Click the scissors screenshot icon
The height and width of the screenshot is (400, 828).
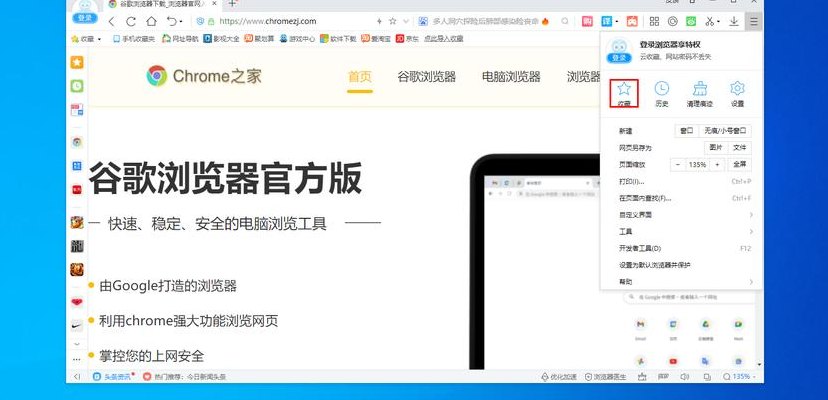[710, 21]
